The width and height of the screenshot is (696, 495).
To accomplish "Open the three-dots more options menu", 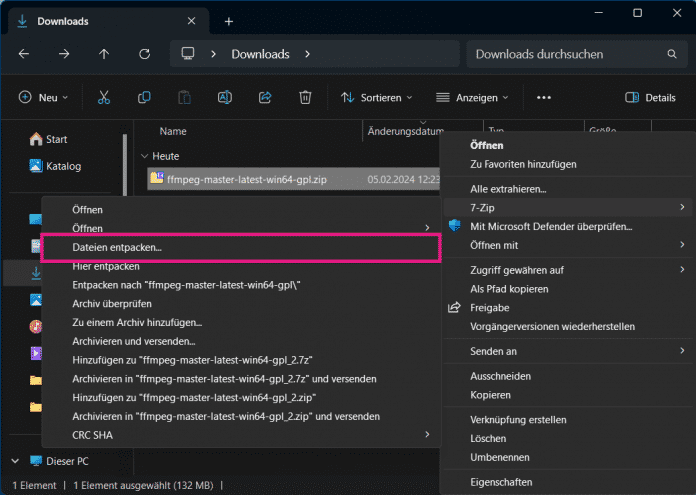I will (x=544, y=98).
